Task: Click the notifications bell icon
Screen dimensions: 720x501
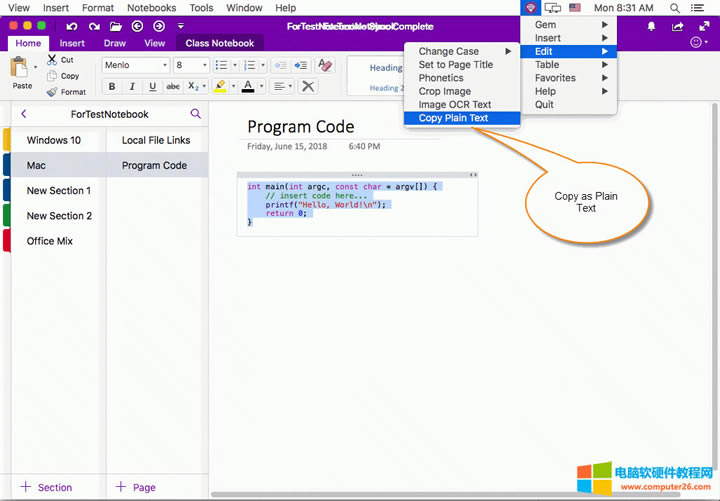Action: tap(652, 26)
